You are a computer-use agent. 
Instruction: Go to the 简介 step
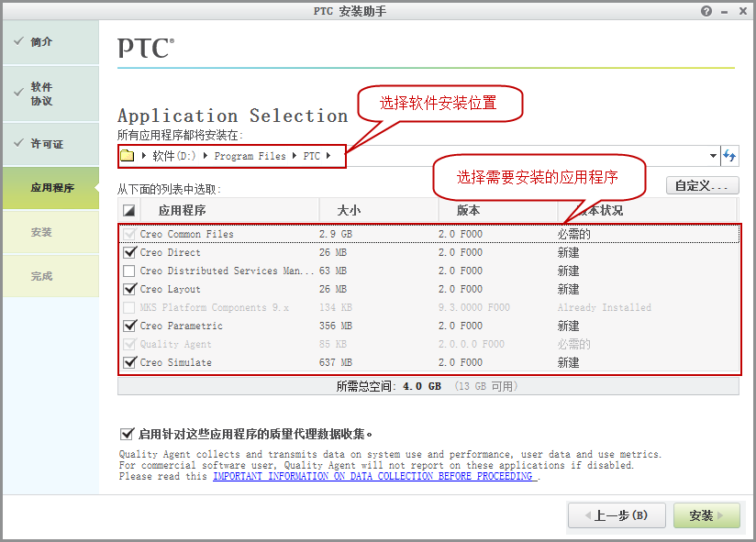[50, 42]
